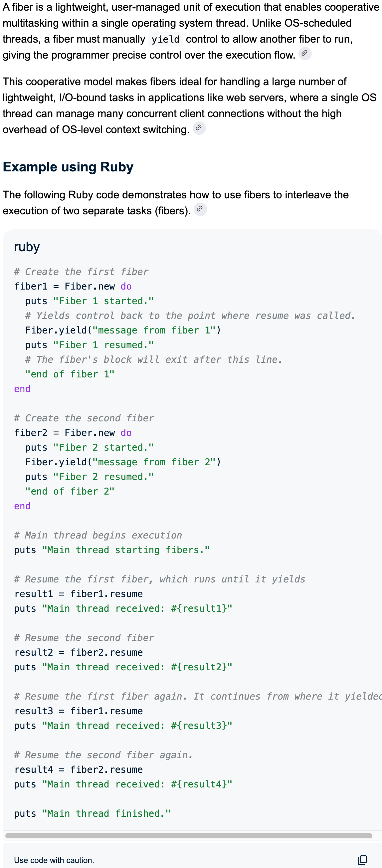Click the "Use code with caution." notice
Image resolution: width=382 pixels, height=868 pixels.
tap(54, 860)
